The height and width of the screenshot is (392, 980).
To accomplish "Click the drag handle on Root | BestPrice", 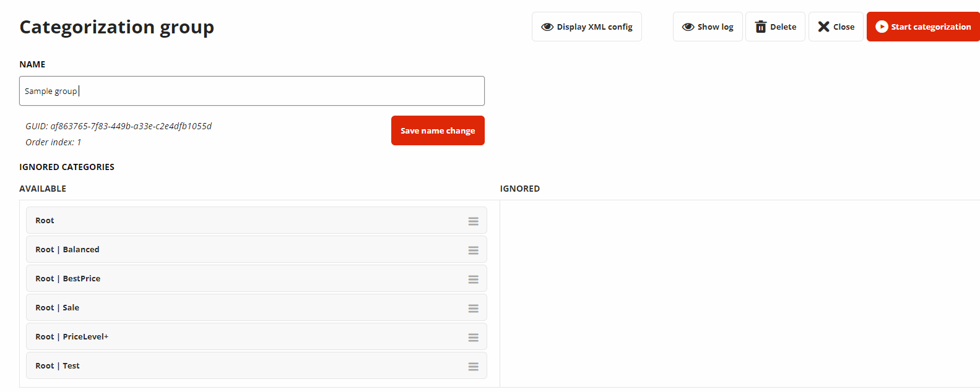I will point(473,279).
